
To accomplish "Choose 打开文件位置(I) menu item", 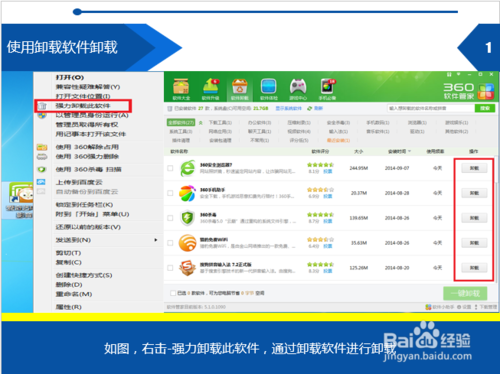I will (83, 96).
